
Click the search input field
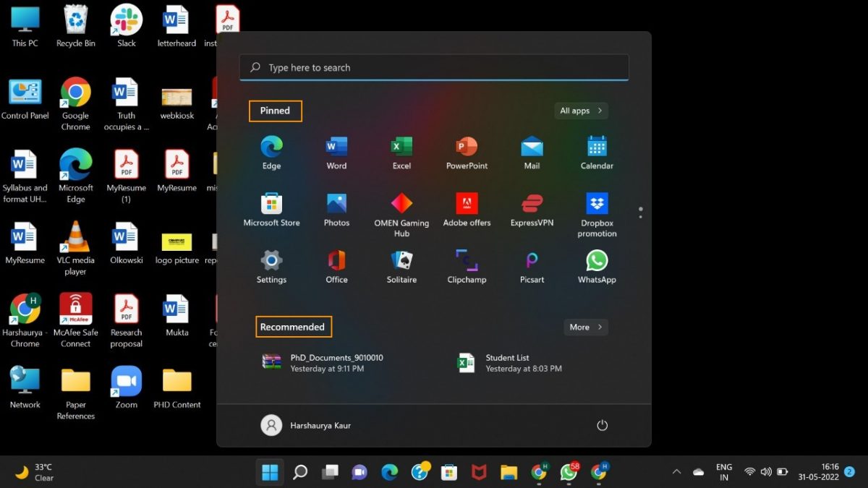coord(434,67)
